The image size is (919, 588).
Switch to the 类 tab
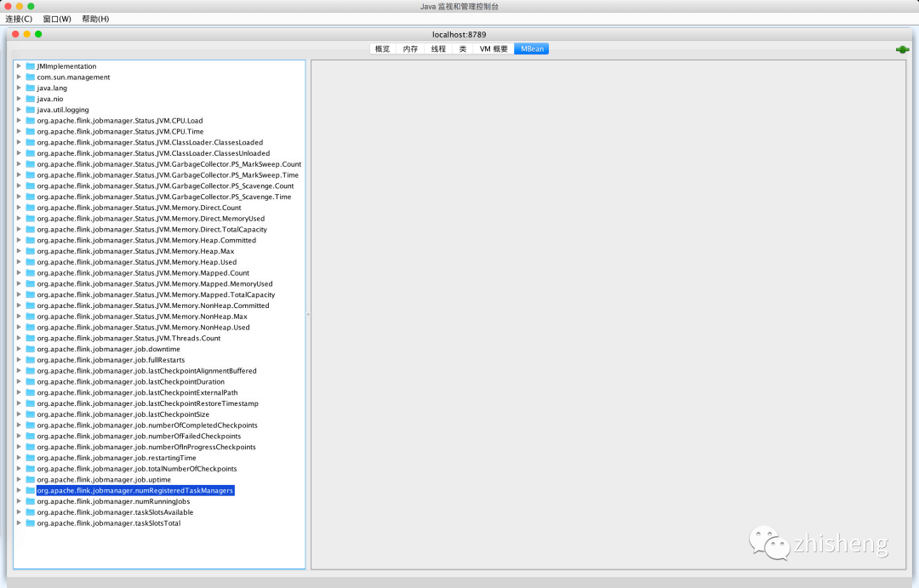click(x=462, y=49)
